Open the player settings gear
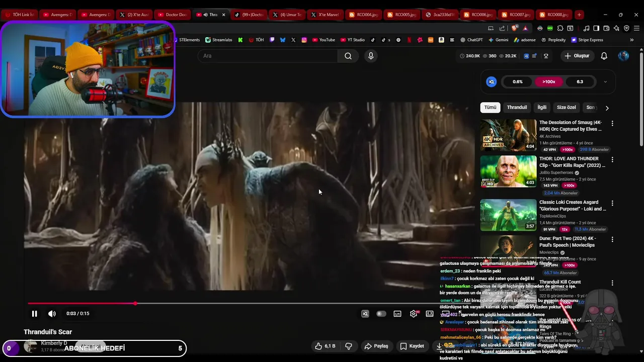 pos(414,314)
